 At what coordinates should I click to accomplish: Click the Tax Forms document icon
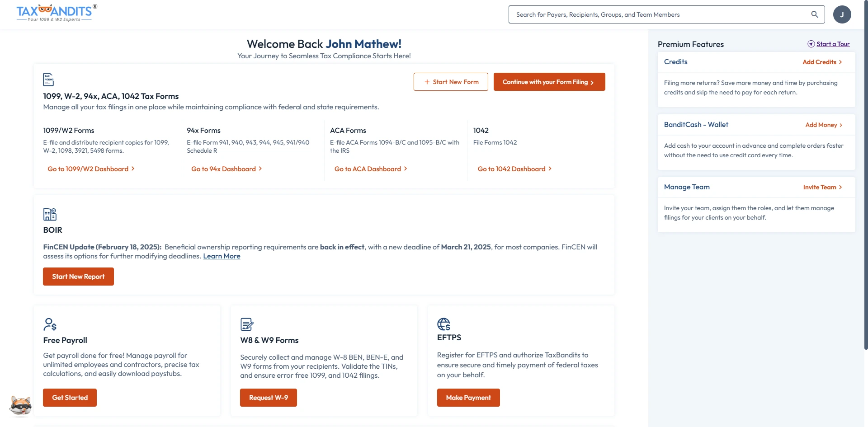pyautogui.click(x=48, y=80)
